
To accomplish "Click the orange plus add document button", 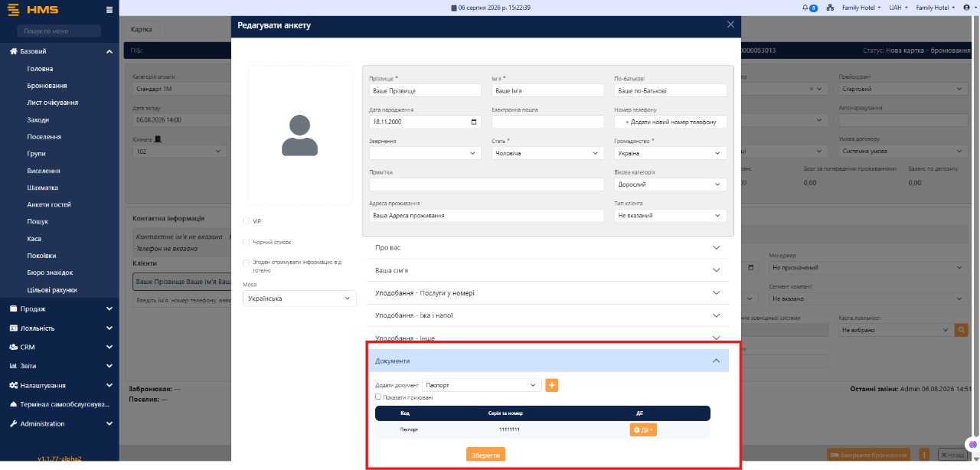I will tap(552, 385).
